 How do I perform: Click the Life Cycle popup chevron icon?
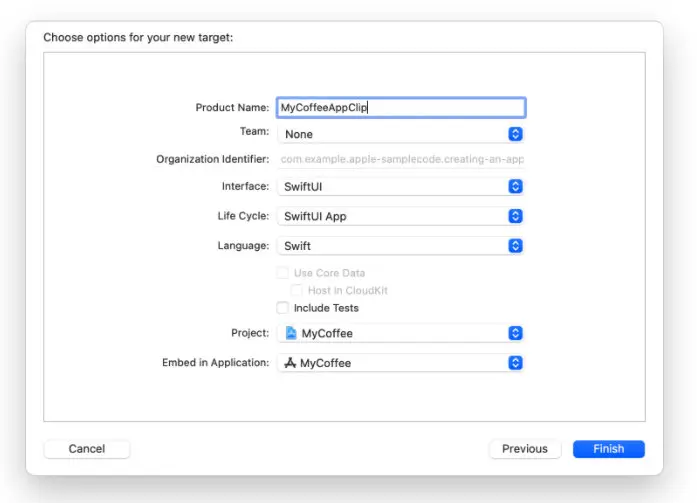pos(515,216)
